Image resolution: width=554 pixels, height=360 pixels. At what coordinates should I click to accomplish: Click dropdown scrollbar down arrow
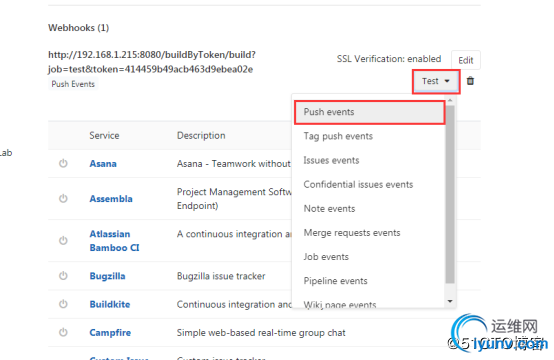click(x=450, y=301)
